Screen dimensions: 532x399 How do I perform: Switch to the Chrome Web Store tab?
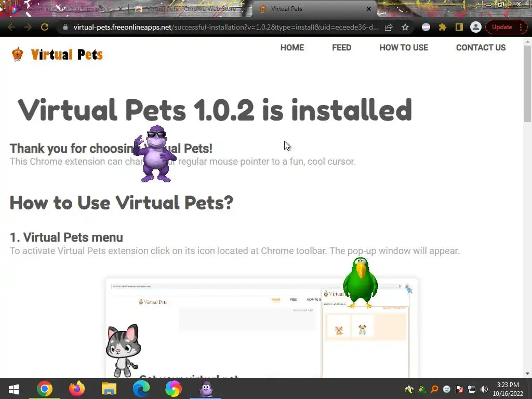point(190,9)
